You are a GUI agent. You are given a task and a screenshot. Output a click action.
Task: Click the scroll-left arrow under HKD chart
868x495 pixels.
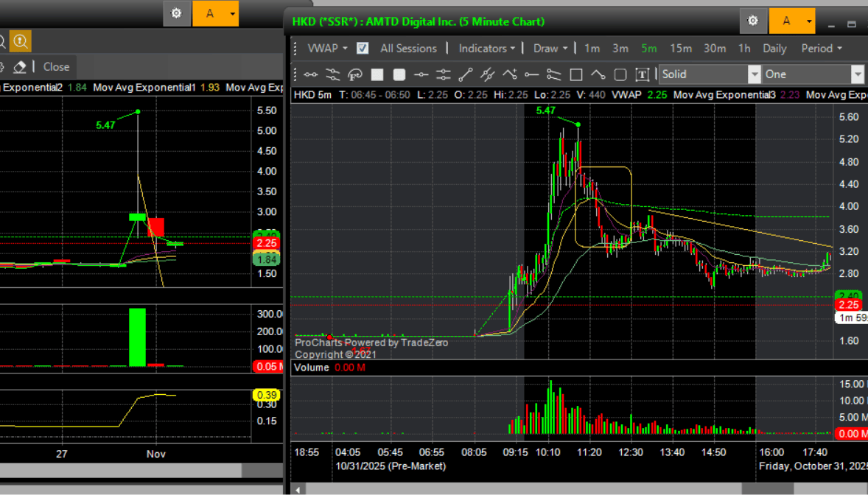point(298,489)
